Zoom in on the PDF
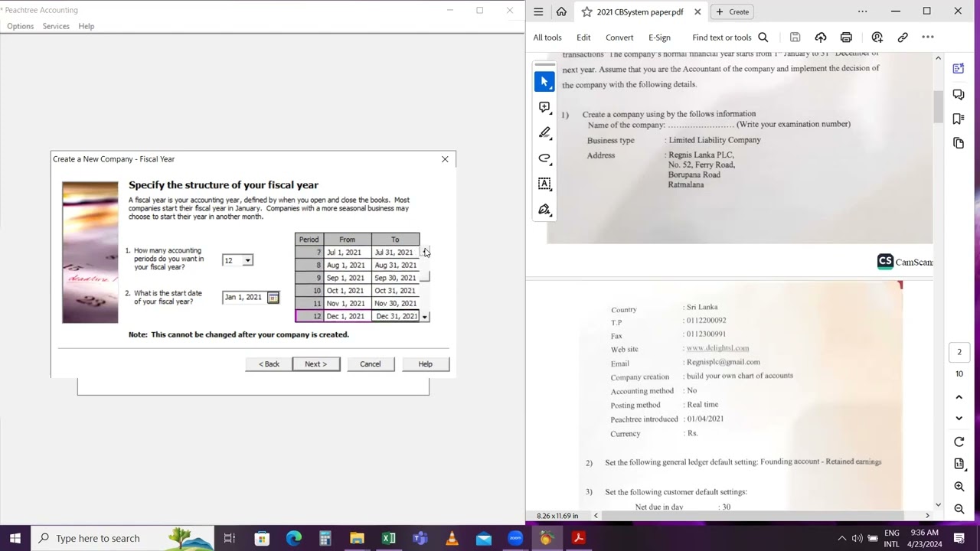The width and height of the screenshot is (980, 551). tap(959, 487)
